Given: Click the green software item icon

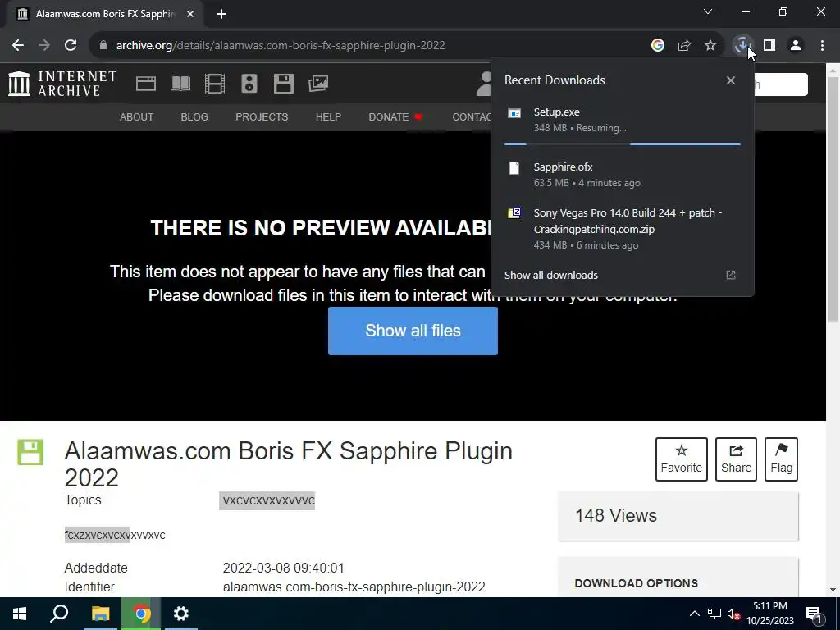Looking at the screenshot, I should [x=30, y=452].
